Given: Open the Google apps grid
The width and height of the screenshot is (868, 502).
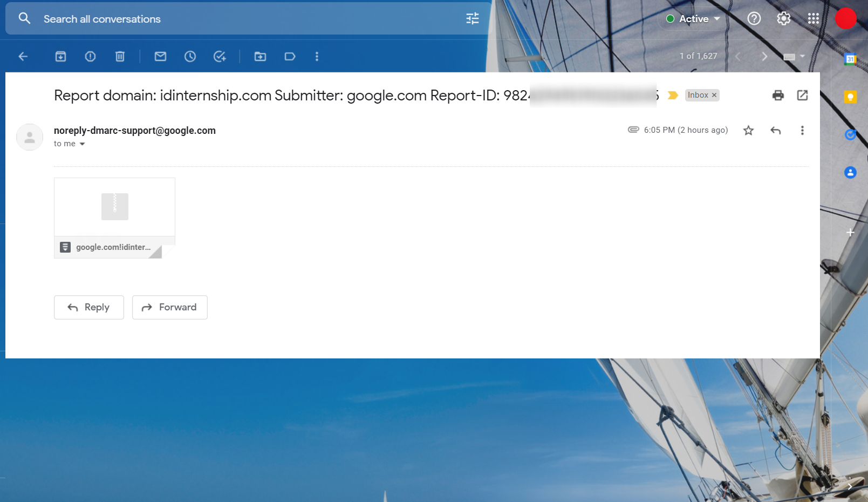Looking at the screenshot, I should [x=814, y=19].
